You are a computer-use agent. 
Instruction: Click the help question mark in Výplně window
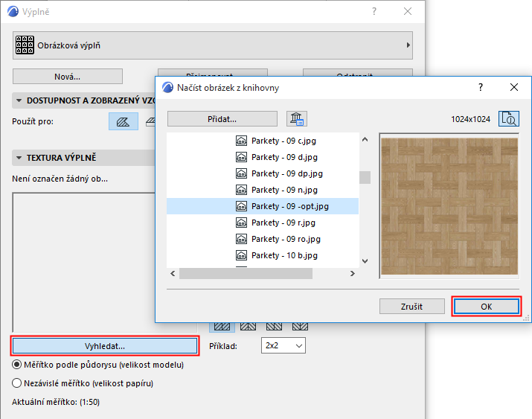click(x=374, y=11)
